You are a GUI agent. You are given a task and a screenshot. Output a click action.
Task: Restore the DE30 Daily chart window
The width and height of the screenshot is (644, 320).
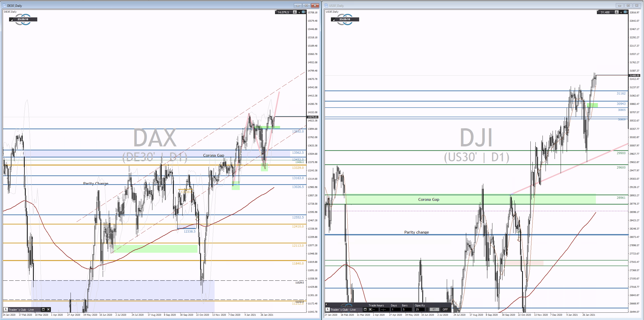(306, 6)
